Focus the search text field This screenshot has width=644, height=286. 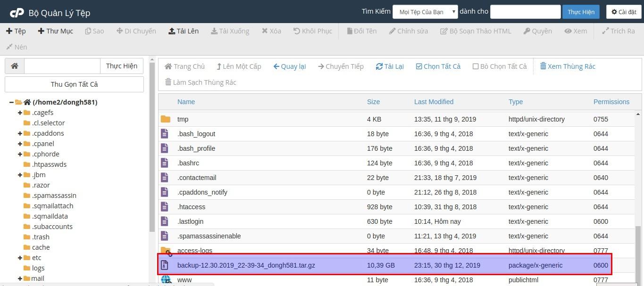[x=525, y=12]
